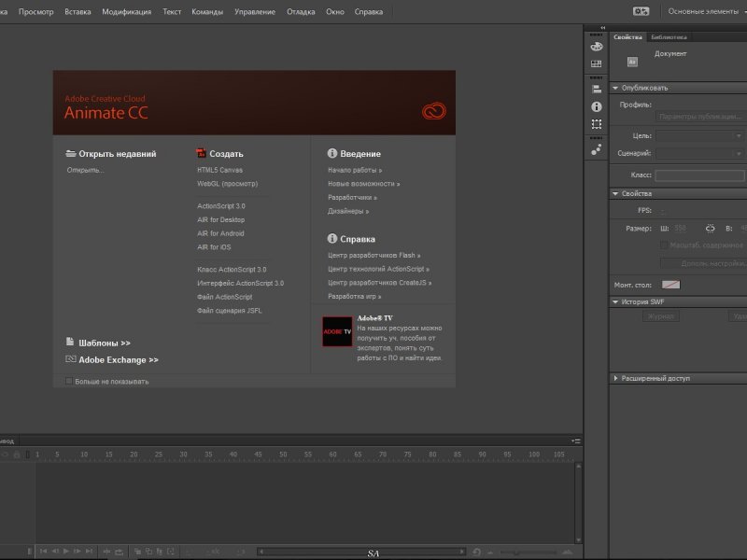The image size is (747, 560).
Task: Open the 'Текст' menu
Action: point(172,12)
